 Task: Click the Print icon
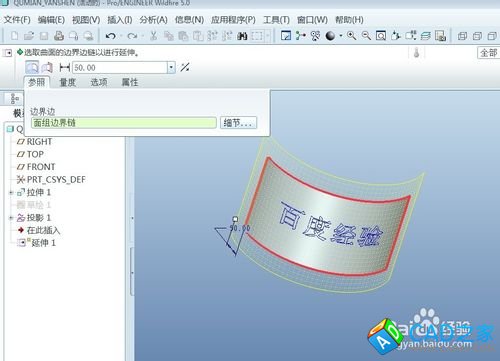click(x=59, y=36)
